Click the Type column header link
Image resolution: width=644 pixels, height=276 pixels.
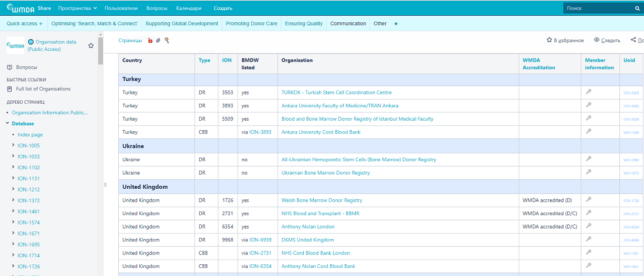[x=204, y=60]
